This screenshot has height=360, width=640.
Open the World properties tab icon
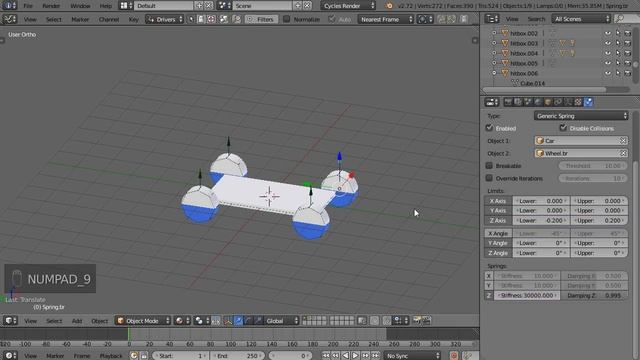[x=538, y=102]
